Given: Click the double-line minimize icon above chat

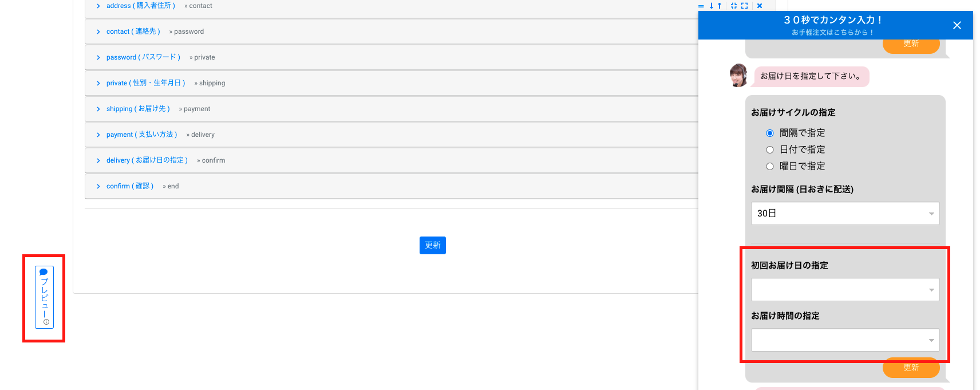Looking at the screenshot, I should [x=701, y=6].
